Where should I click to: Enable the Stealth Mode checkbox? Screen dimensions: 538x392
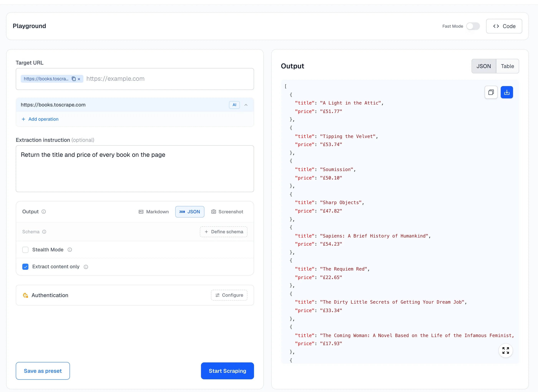[25, 250]
